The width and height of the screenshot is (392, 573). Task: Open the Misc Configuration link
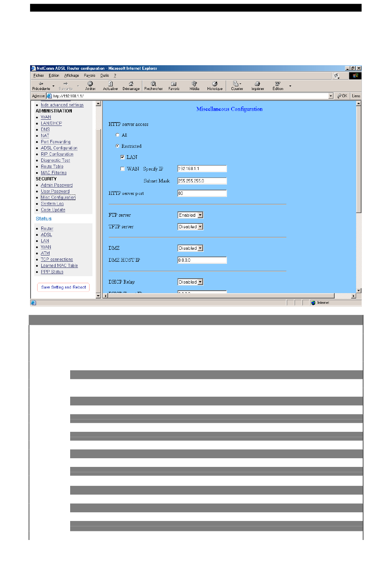[x=58, y=198]
